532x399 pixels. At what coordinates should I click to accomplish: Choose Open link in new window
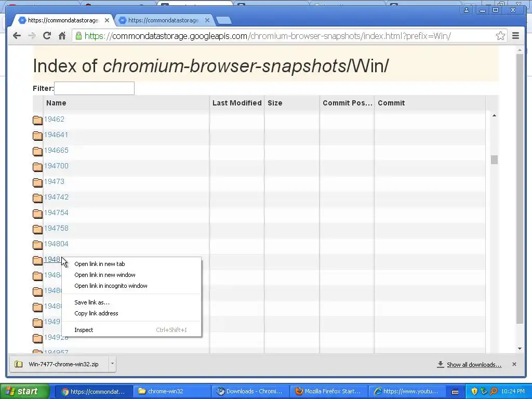105,275
